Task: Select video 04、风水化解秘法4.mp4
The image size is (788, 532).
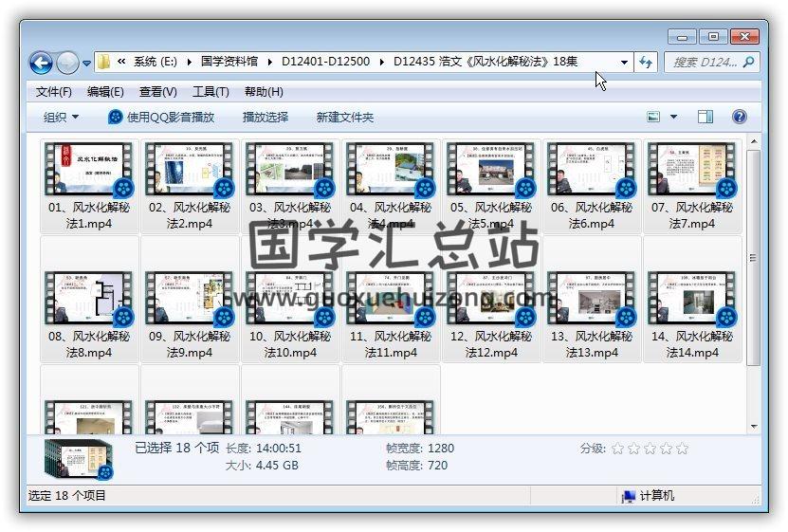Action: tap(391, 187)
